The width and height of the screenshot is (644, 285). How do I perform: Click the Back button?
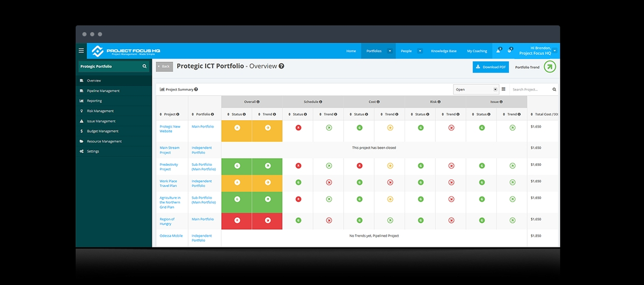coord(164,67)
